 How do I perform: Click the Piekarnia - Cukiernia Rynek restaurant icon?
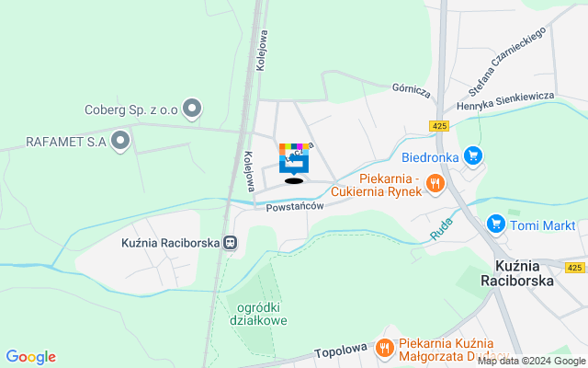[435, 184]
